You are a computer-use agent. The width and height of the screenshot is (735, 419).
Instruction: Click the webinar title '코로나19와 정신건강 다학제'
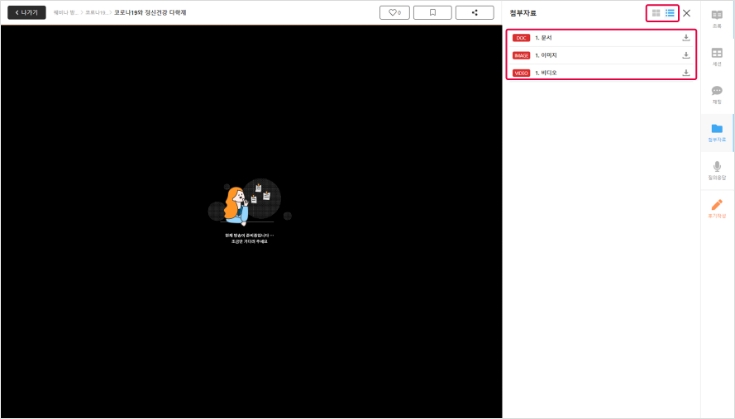[150, 13]
